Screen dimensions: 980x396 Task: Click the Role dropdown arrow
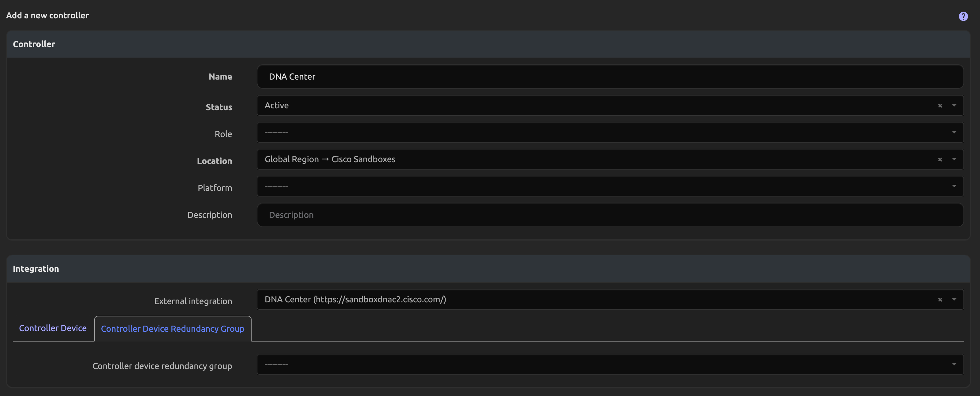pyautogui.click(x=954, y=133)
